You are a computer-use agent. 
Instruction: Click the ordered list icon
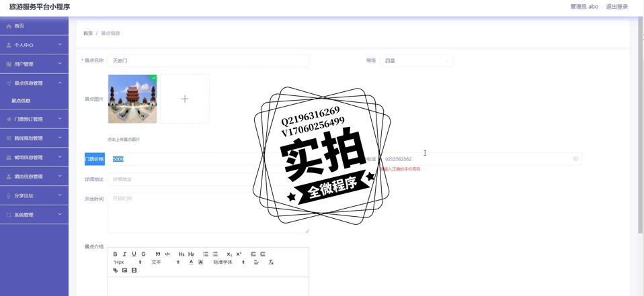pos(206,254)
